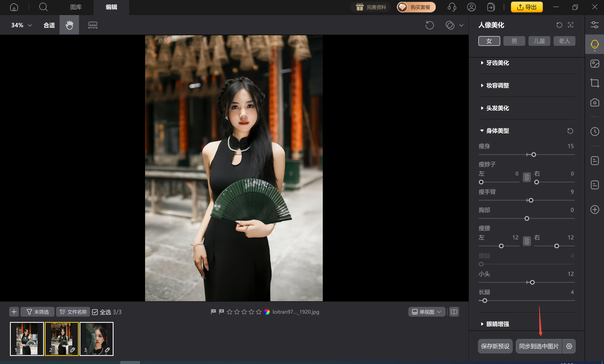Screen dimensions: 604x364
Task: Open the crop tool in sidebar
Action: point(595,83)
